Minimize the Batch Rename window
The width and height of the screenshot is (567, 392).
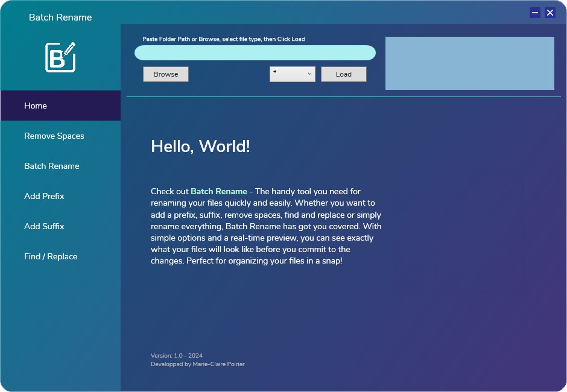click(534, 13)
